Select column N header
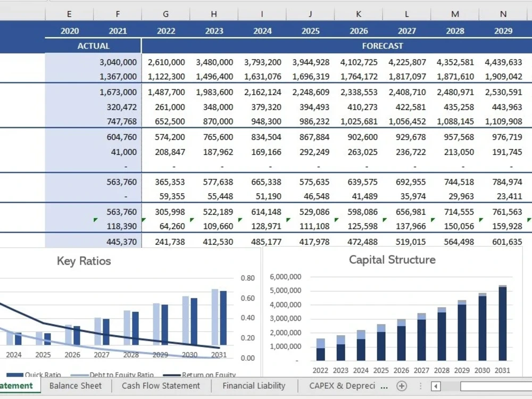 503,14
